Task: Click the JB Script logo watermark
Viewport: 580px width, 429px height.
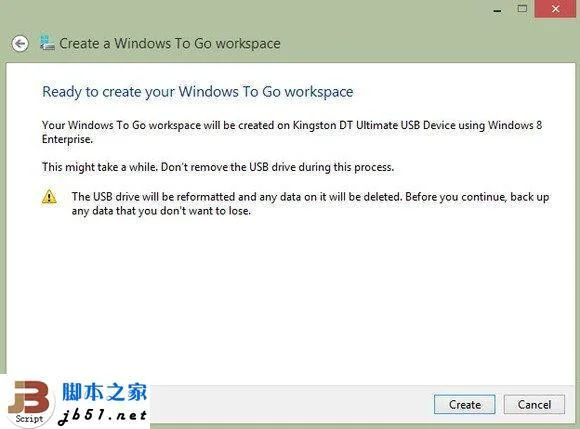Action: point(28,403)
